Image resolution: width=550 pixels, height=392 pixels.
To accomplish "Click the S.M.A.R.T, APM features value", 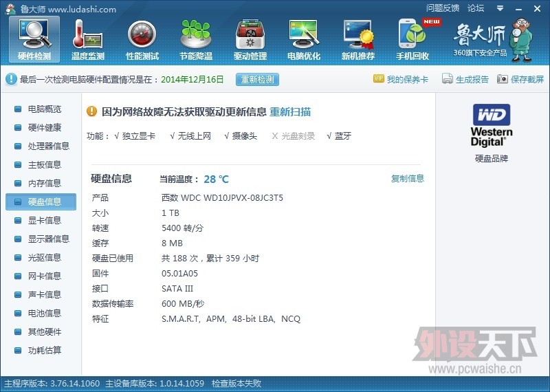I will coord(231,318).
